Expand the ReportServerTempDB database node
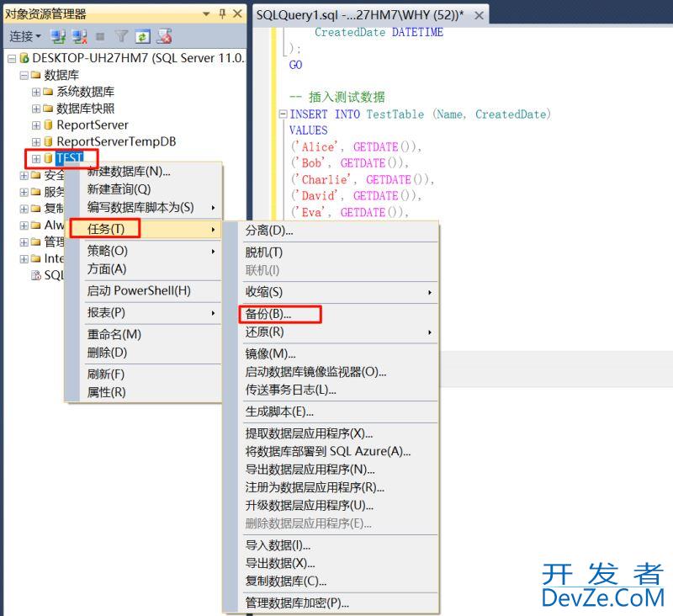Screen dimensions: 673x616 (x=36, y=142)
